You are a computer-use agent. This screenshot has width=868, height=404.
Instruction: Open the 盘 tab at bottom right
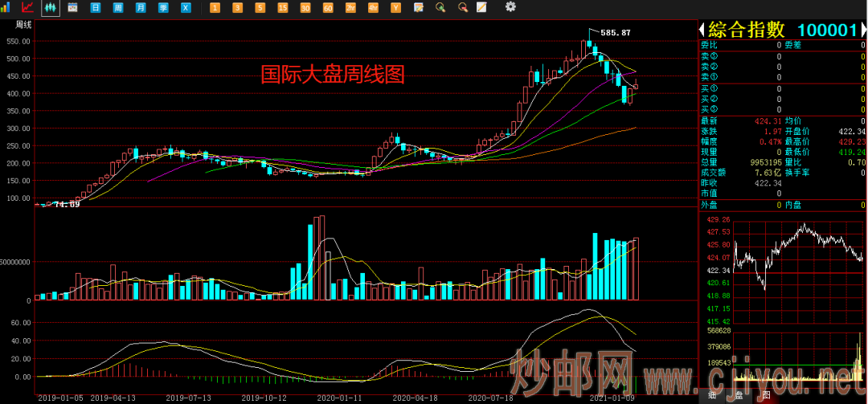[x=739, y=395]
